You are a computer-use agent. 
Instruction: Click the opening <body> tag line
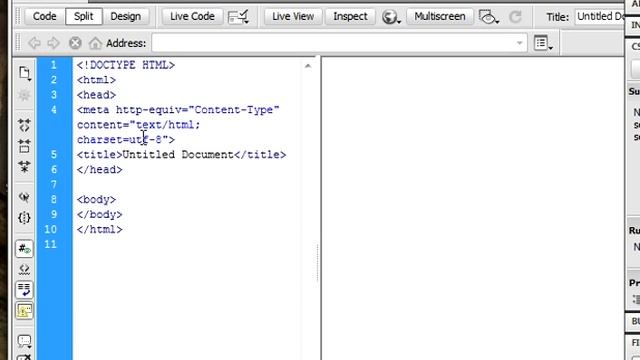pos(96,200)
